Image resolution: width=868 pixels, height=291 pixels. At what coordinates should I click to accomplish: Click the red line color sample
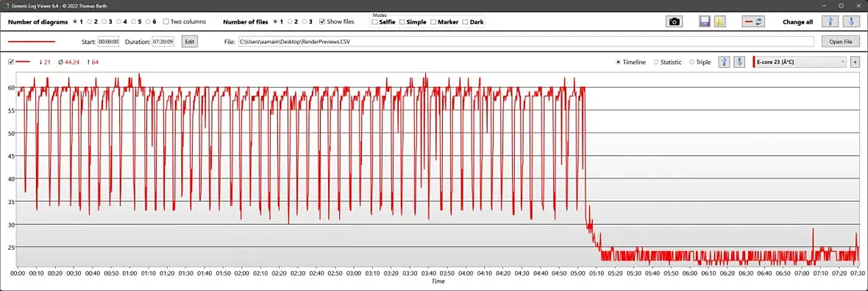point(31,41)
